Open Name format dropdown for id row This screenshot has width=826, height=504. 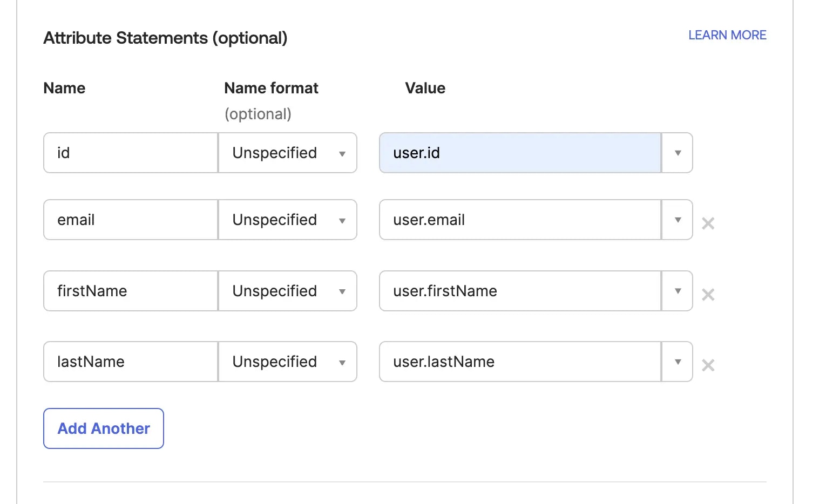point(288,153)
